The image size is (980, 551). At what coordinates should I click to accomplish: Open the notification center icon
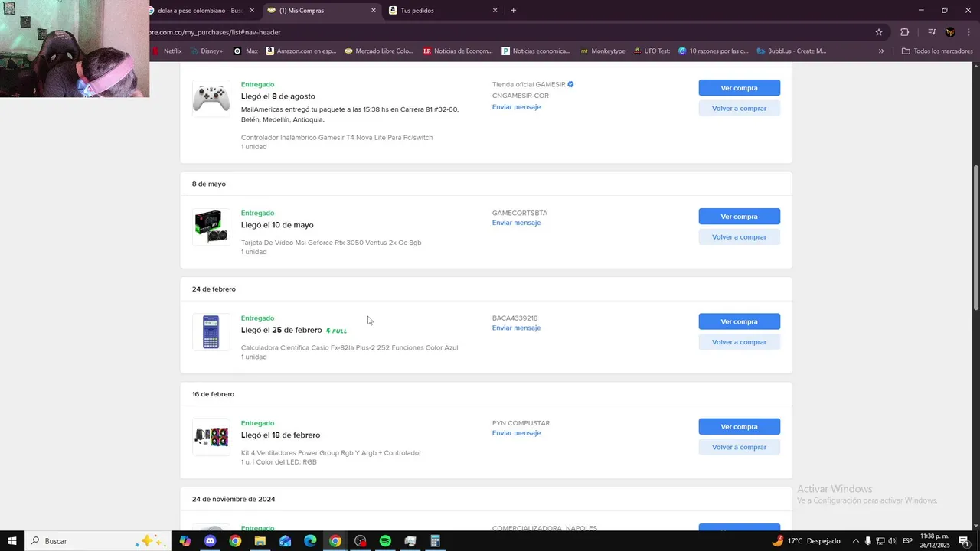(x=964, y=541)
